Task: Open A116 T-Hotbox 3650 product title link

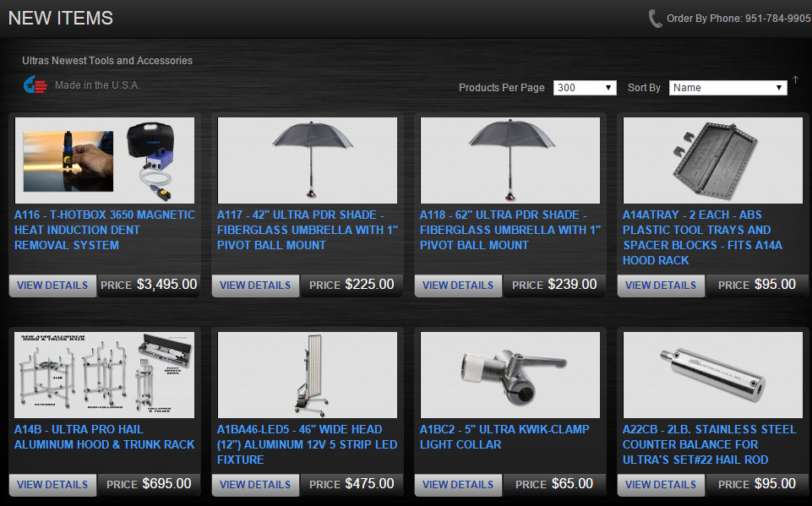Action: pos(105,230)
